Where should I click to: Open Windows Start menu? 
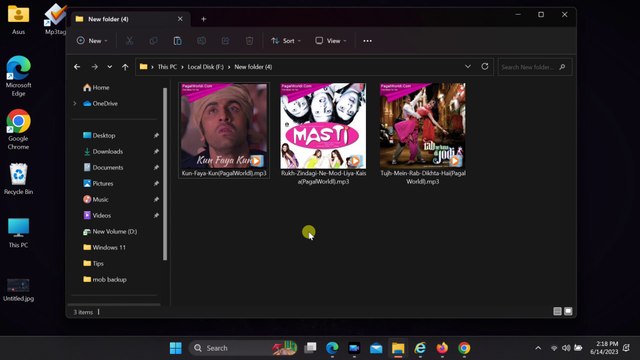point(176,348)
